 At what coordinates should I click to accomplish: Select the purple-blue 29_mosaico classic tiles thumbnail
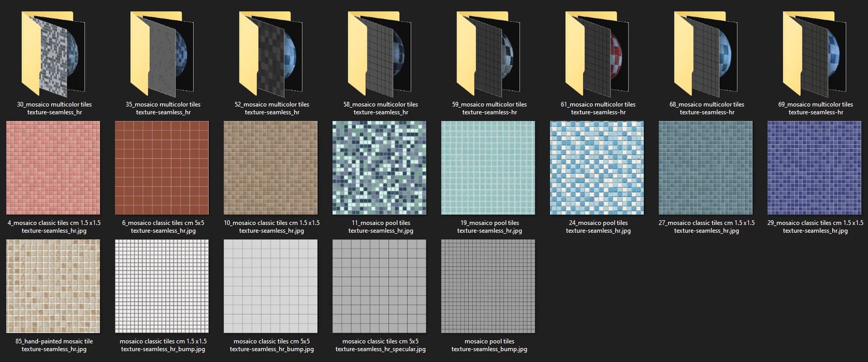pyautogui.click(x=815, y=168)
